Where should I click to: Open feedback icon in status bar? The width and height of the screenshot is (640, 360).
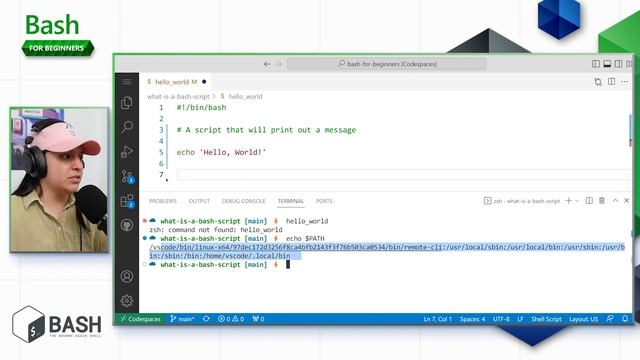[x=610, y=319]
